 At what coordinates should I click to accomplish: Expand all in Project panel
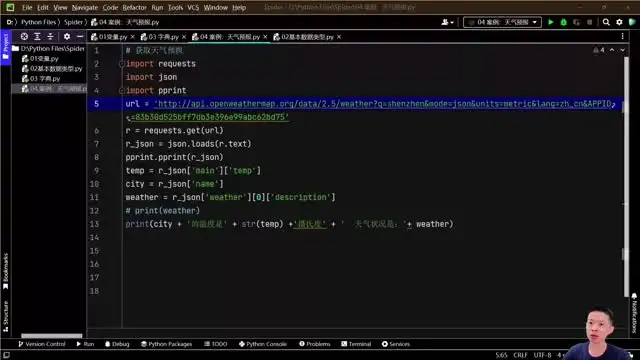(x=37, y=36)
